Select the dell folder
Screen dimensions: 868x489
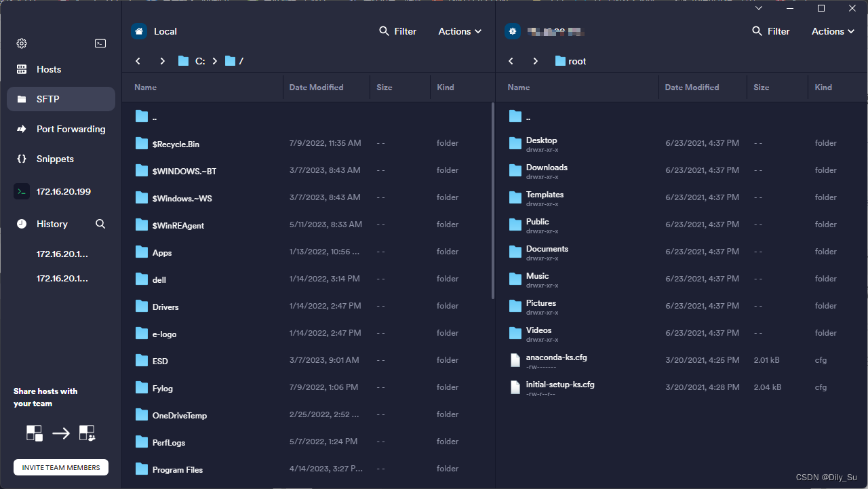coord(309,279)
